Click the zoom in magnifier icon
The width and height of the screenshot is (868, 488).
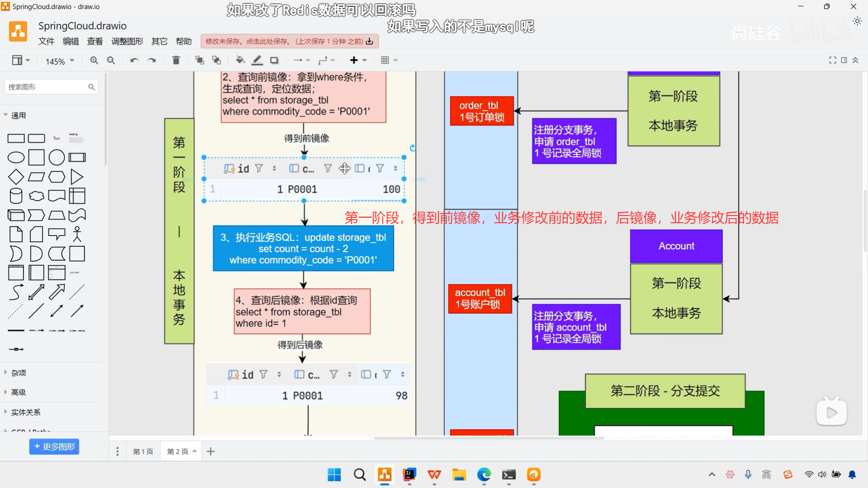pyautogui.click(x=94, y=60)
